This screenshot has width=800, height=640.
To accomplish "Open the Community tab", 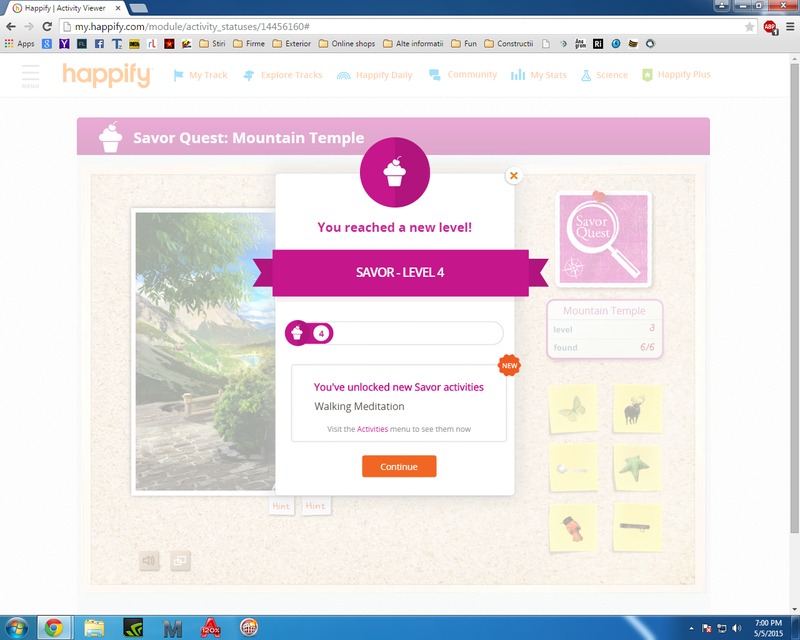I will point(463,75).
